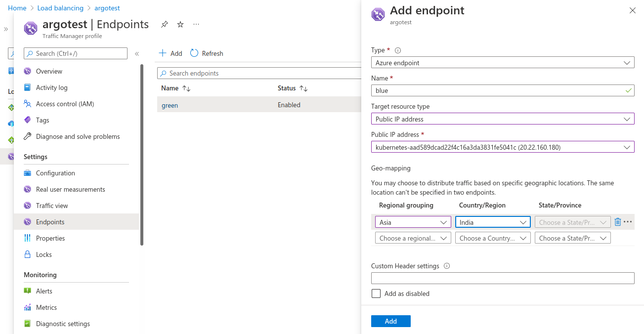Image resolution: width=644 pixels, height=334 pixels.
Task: Click the Locks padlock icon
Action: [28, 254]
